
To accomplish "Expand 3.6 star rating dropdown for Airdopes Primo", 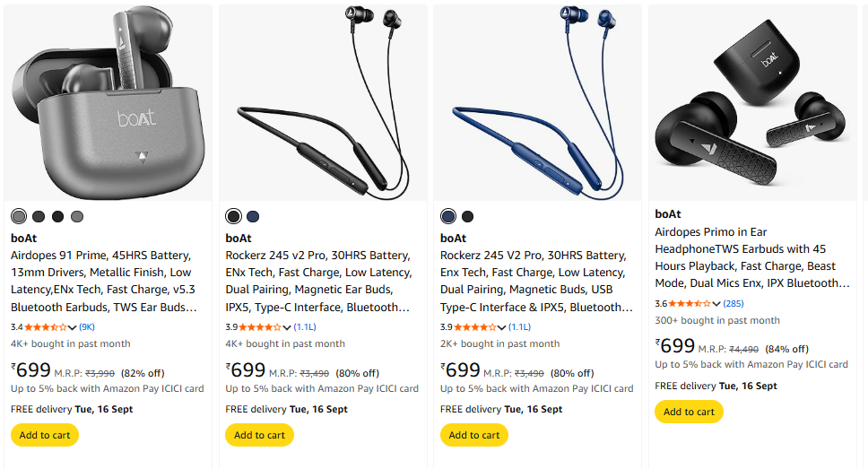I will [716, 303].
